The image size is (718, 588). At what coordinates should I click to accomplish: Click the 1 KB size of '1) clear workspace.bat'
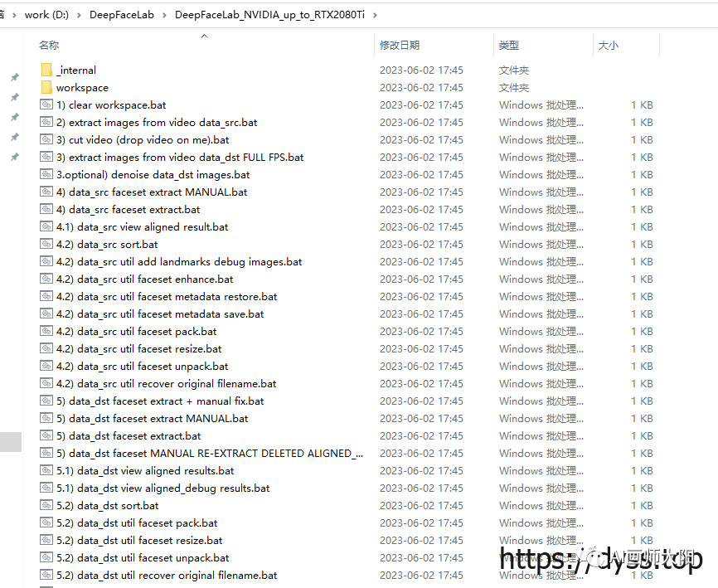click(642, 104)
